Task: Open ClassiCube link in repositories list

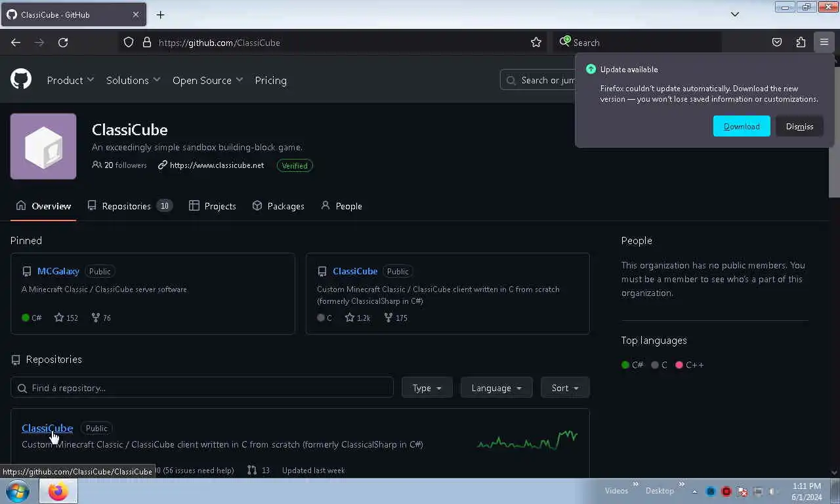Action: (x=47, y=428)
